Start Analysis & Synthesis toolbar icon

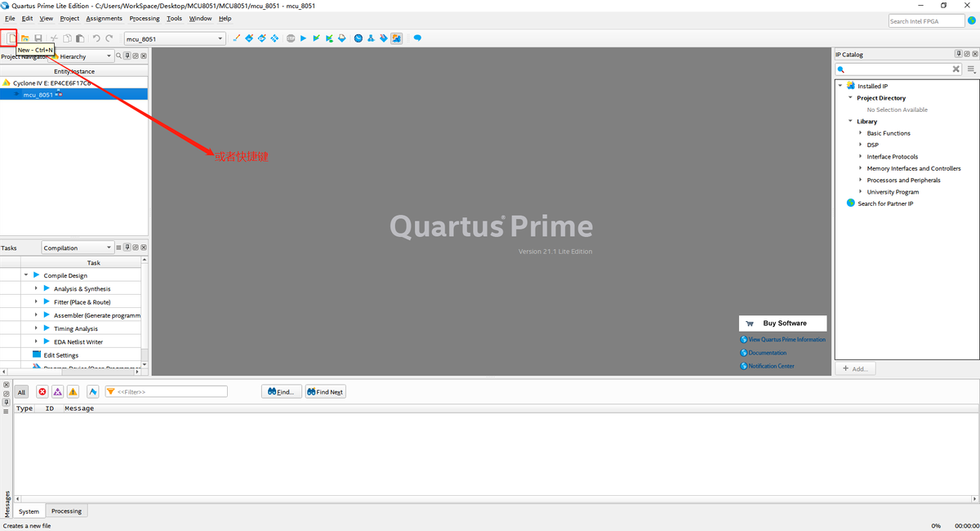pos(329,38)
